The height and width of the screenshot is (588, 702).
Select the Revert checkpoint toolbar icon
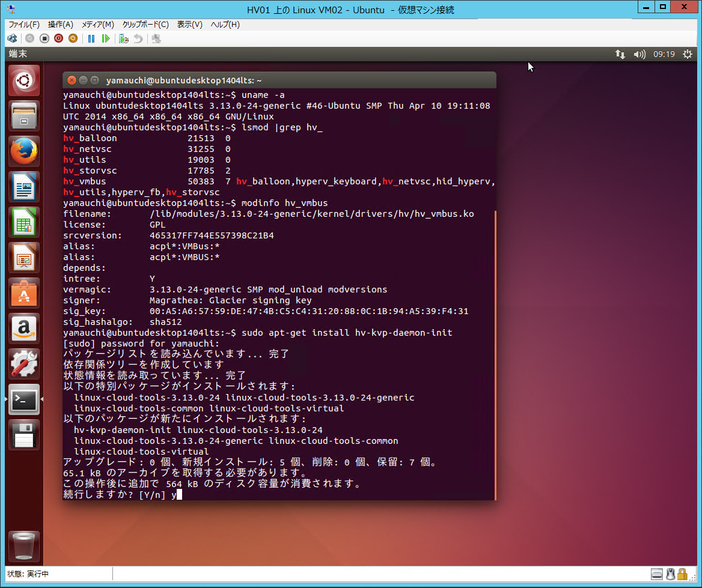(x=138, y=38)
